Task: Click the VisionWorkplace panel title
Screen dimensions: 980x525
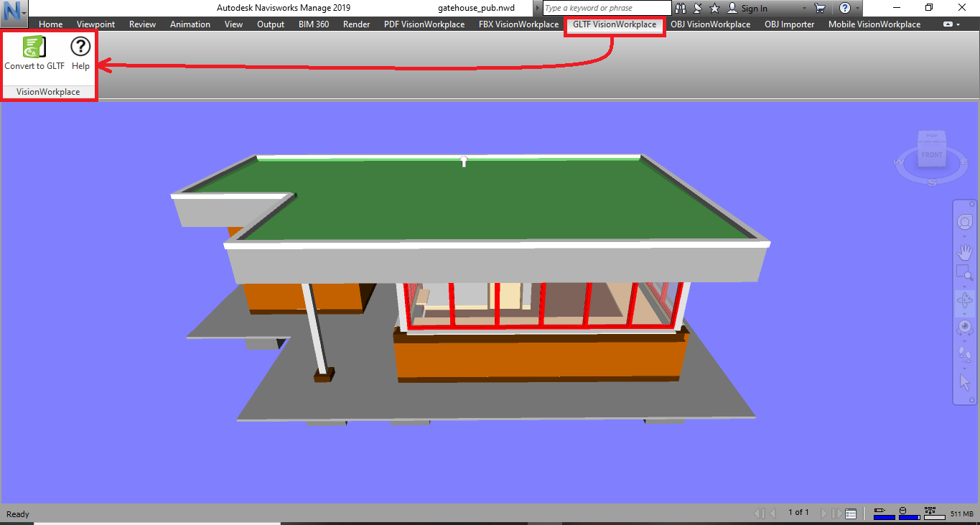Action: [48, 92]
